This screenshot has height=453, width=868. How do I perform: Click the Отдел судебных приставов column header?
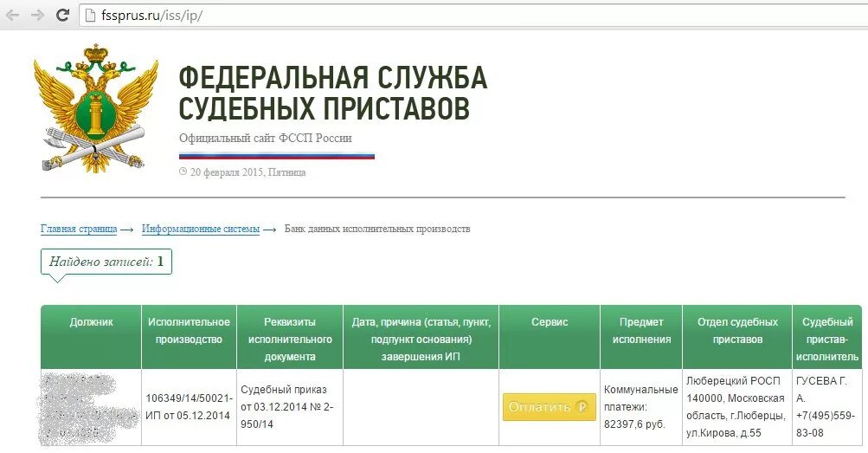point(737,337)
